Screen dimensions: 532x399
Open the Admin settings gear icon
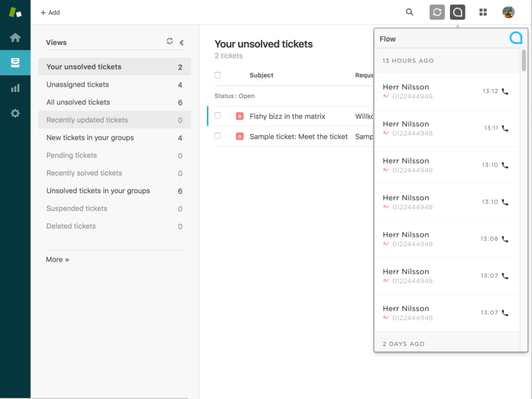[x=15, y=113]
